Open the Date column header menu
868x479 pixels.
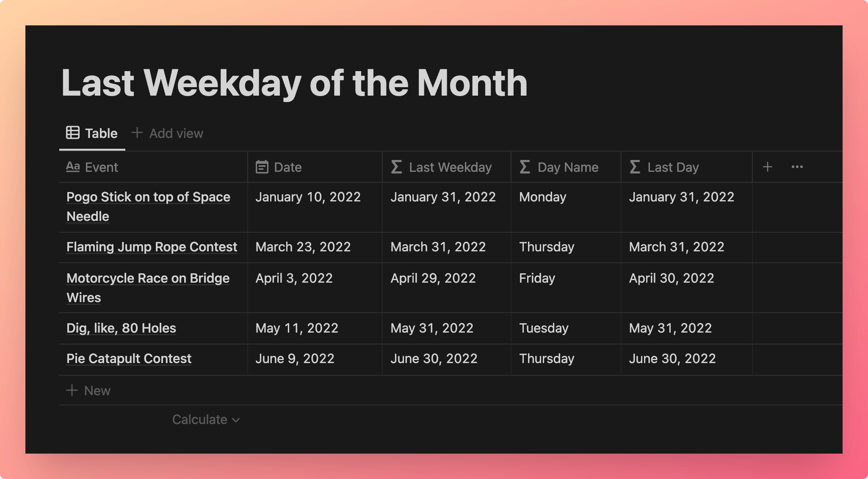pos(315,167)
